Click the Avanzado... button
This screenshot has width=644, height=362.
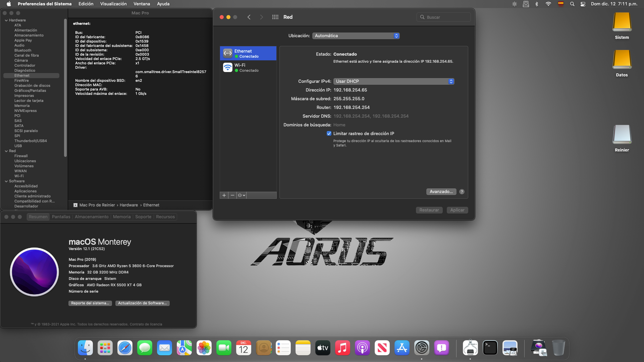tap(441, 192)
